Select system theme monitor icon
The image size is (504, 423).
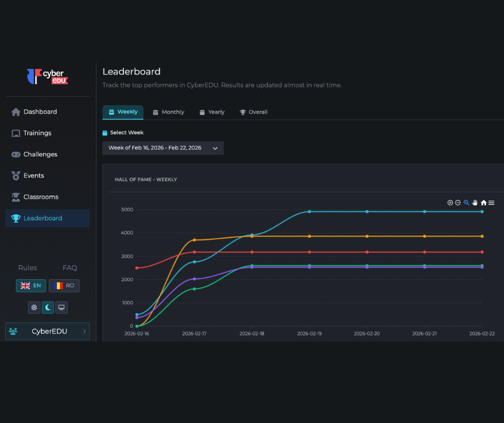(x=62, y=308)
